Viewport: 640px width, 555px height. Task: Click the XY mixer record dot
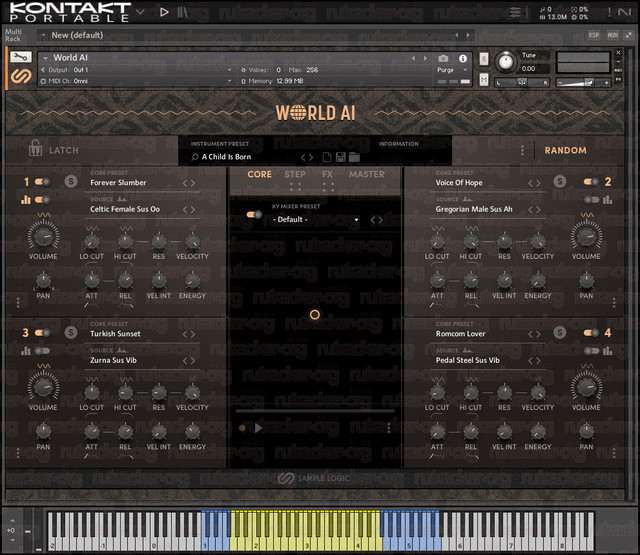pyautogui.click(x=242, y=428)
